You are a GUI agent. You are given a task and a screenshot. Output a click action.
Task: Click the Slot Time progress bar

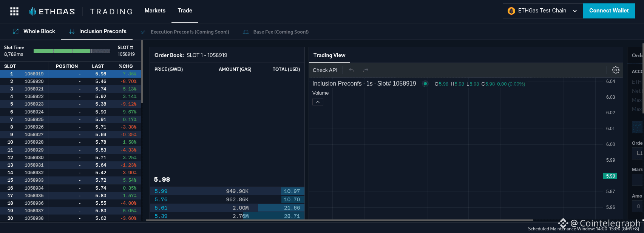tap(72, 51)
